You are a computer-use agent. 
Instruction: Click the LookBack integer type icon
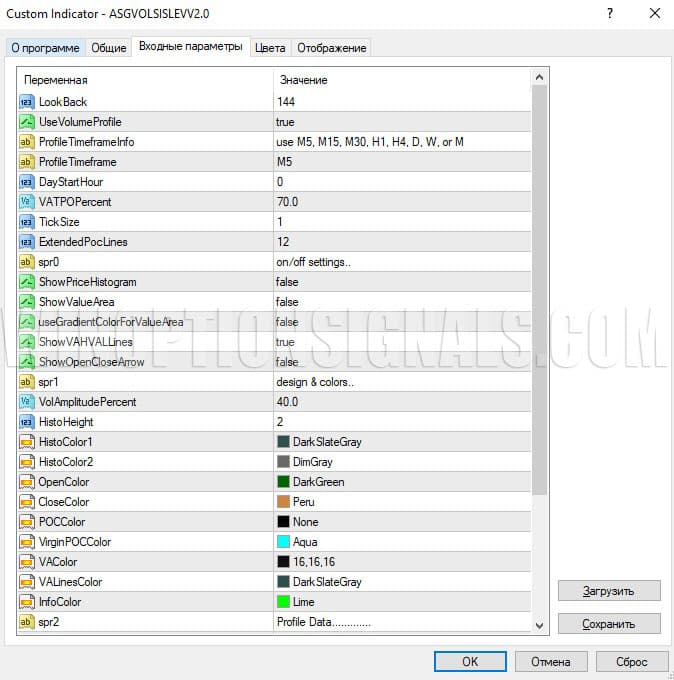click(27, 102)
